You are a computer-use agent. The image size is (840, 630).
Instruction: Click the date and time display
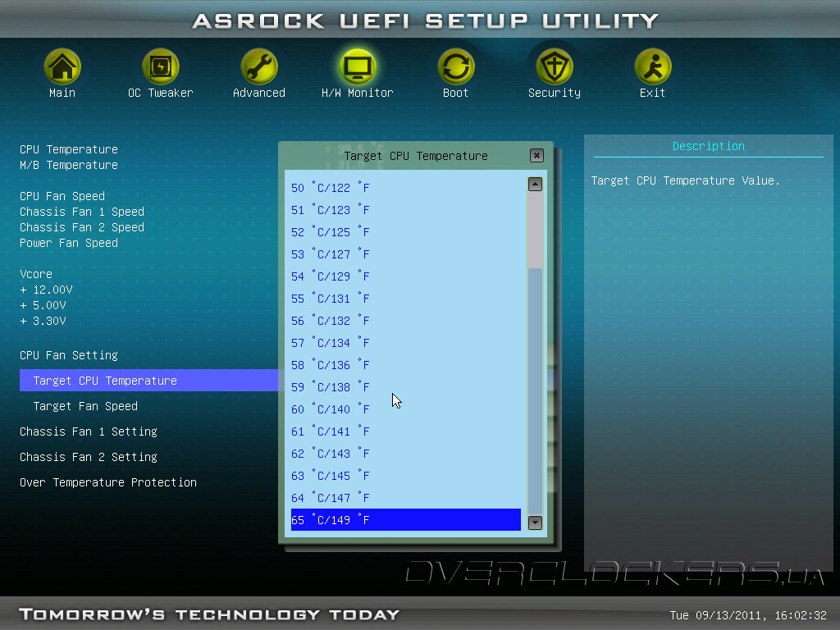748,615
